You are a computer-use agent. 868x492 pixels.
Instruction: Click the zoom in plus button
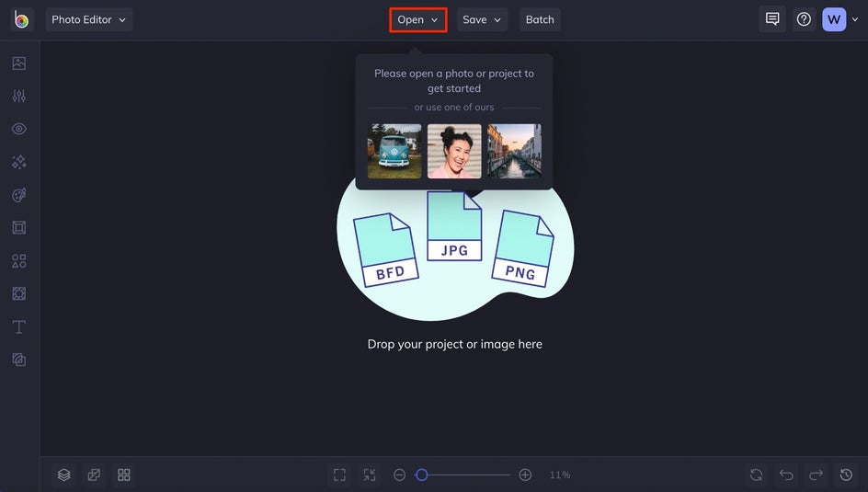[x=525, y=475]
